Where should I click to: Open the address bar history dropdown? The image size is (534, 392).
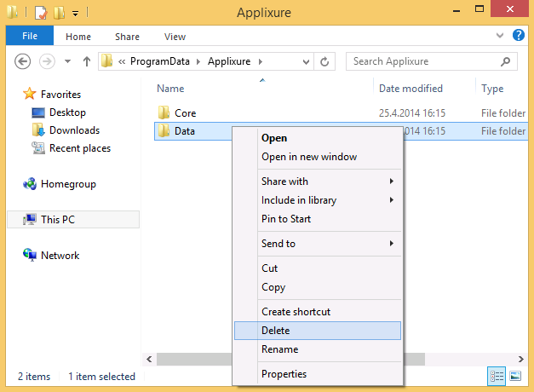(x=306, y=61)
